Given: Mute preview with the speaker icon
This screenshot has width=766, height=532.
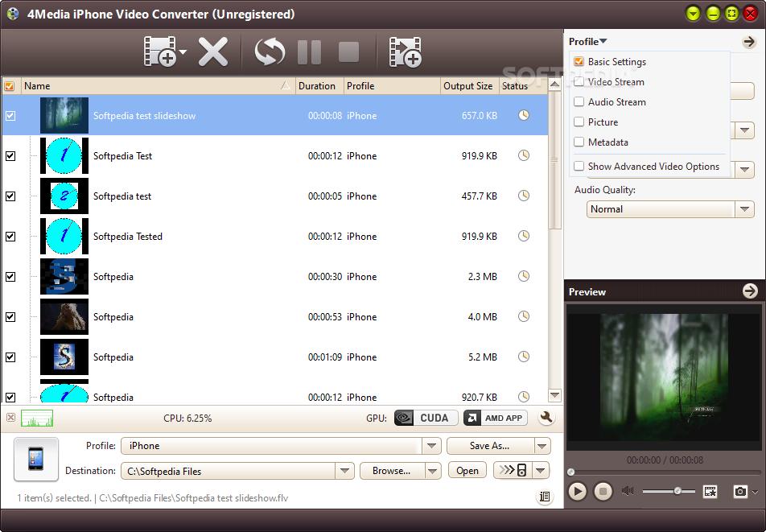Looking at the screenshot, I should coord(628,491).
